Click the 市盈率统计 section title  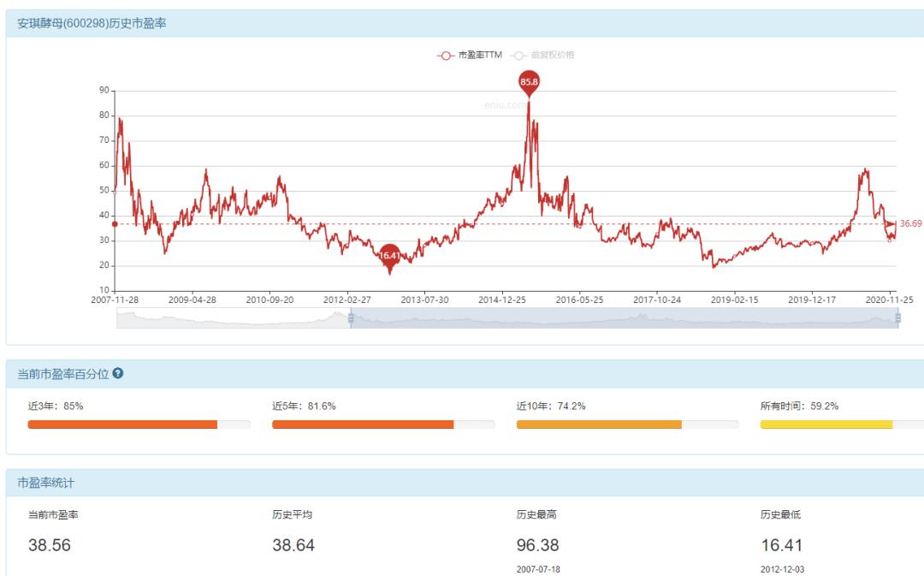tap(46, 483)
